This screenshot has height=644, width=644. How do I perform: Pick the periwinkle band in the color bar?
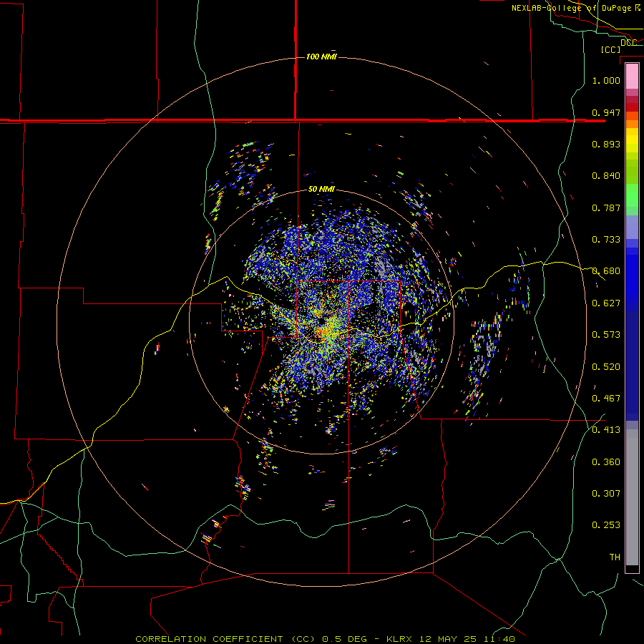click(x=632, y=227)
